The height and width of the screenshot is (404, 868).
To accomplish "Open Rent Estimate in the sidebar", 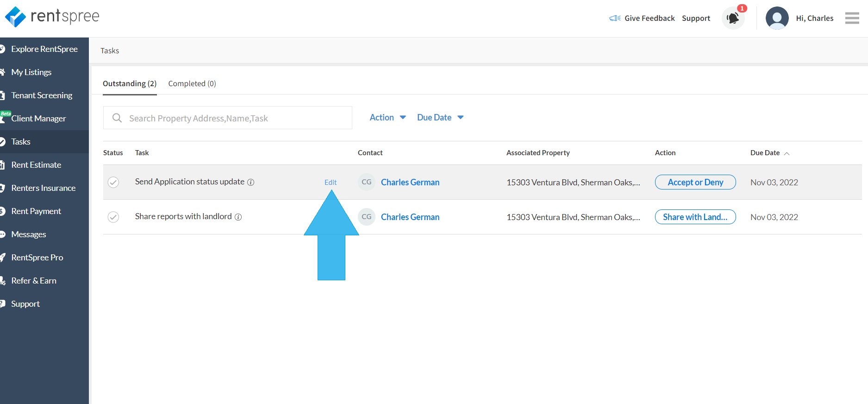I will 44,165.
